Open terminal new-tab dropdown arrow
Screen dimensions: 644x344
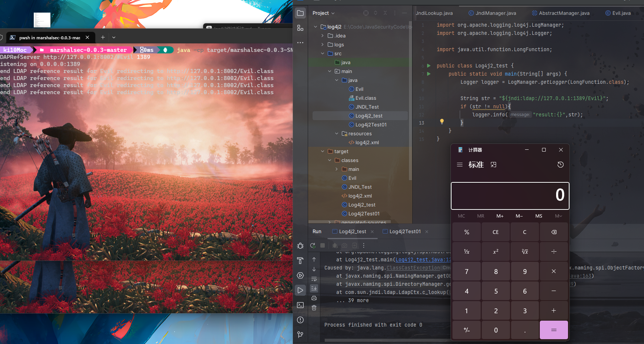(114, 37)
